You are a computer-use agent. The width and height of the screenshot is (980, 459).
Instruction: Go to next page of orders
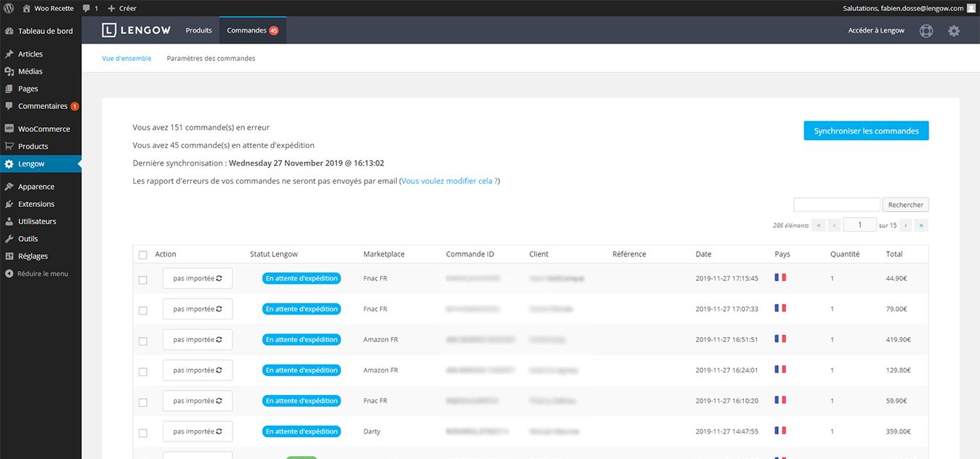pyautogui.click(x=905, y=225)
